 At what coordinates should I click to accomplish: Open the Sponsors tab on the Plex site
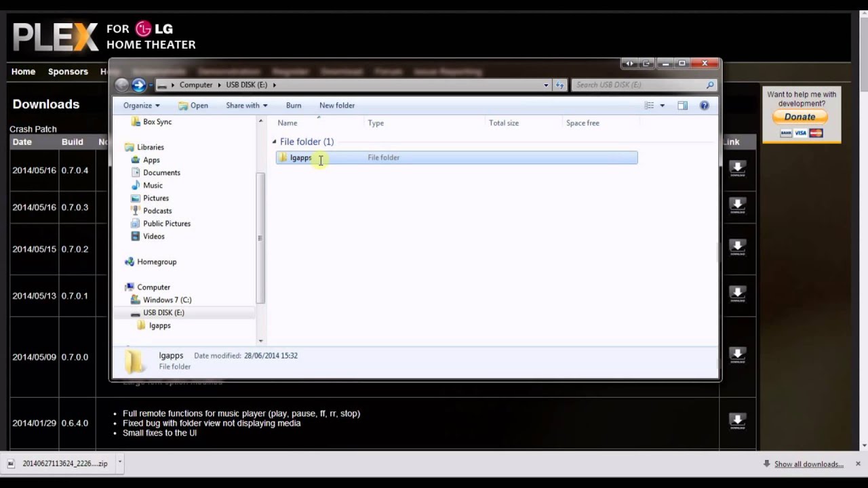[x=68, y=71]
